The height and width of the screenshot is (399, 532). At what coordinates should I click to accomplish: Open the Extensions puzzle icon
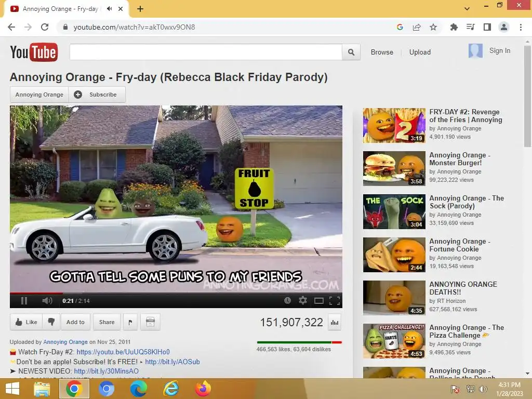pos(454,27)
